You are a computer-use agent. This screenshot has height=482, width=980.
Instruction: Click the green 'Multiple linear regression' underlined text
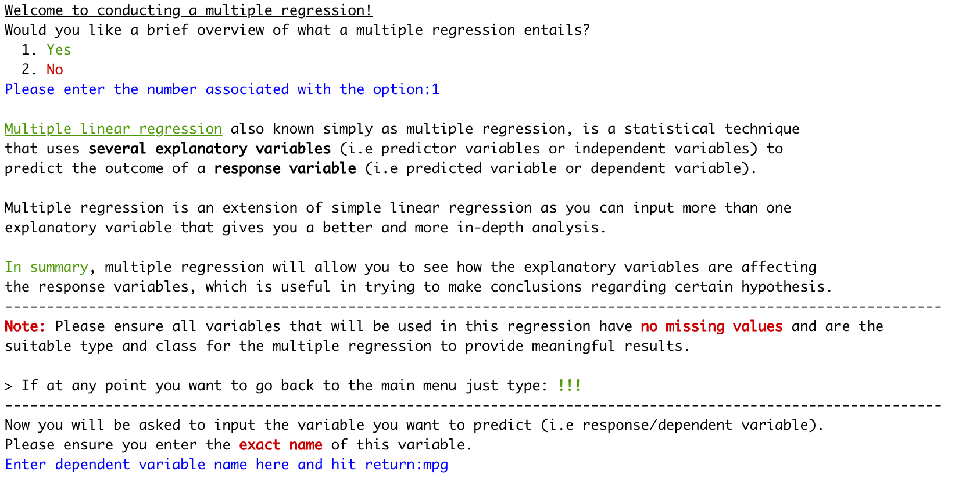(x=113, y=129)
